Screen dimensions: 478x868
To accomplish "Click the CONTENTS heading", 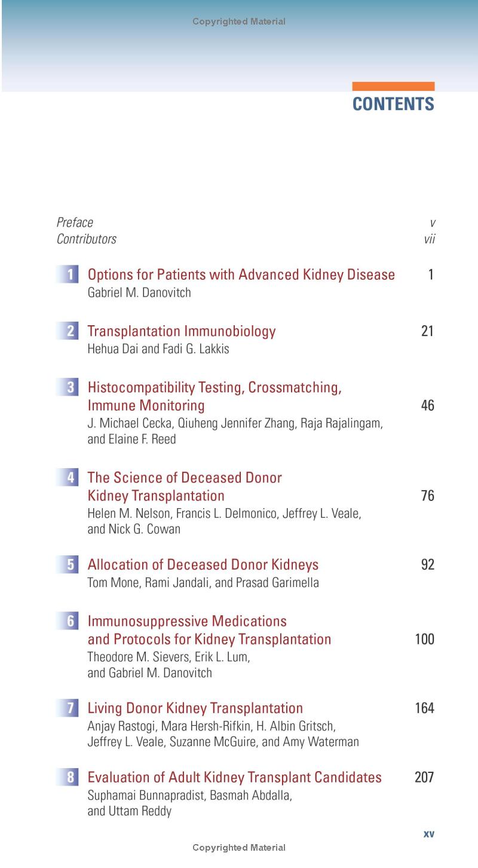I will tap(393, 104).
